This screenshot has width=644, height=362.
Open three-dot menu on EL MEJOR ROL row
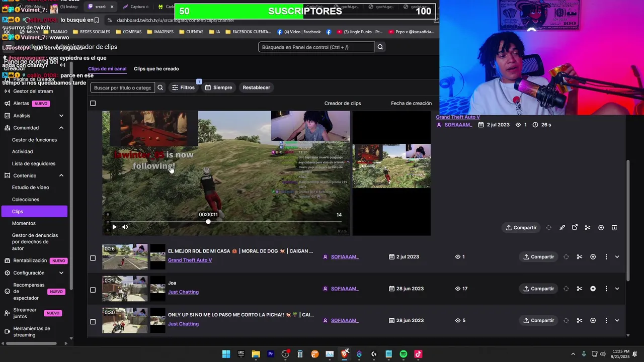pyautogui.click(x=606, y=257)
